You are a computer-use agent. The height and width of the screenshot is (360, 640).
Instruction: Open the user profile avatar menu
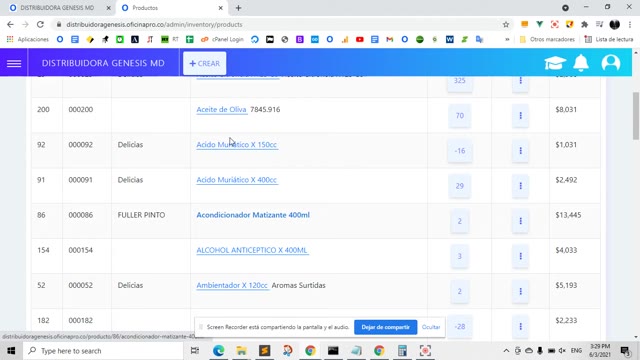click(611, 63)
